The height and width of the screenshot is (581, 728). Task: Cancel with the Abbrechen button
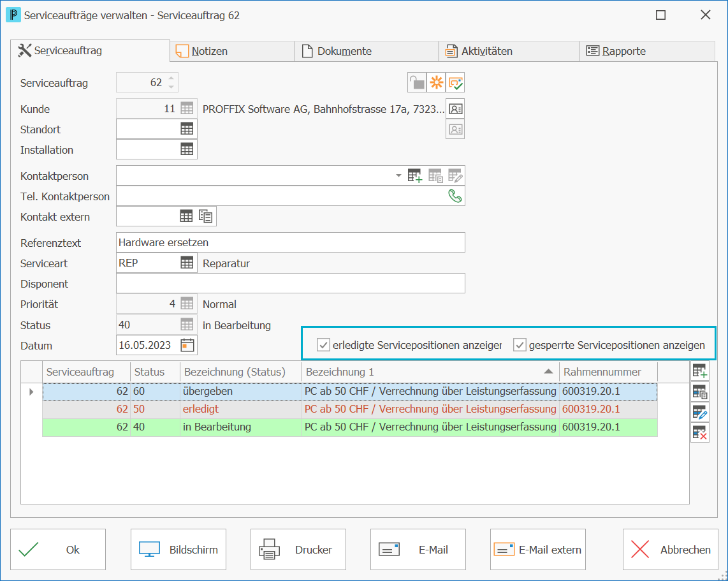click(671, 549)
